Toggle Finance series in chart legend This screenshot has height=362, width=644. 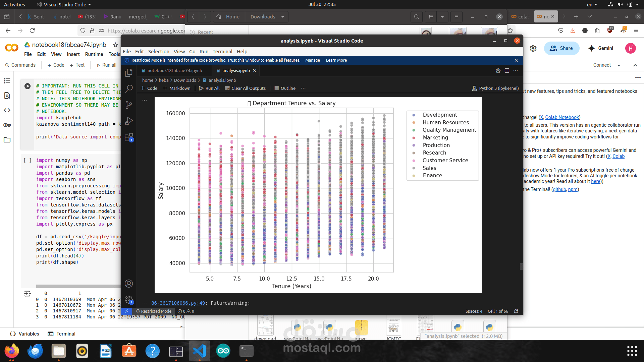pos(432,175)
